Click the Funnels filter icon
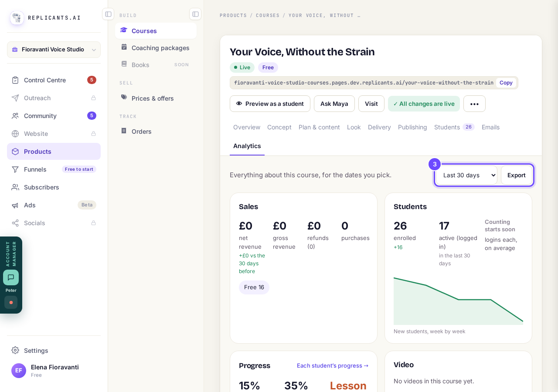 click(x=15, y=169)
